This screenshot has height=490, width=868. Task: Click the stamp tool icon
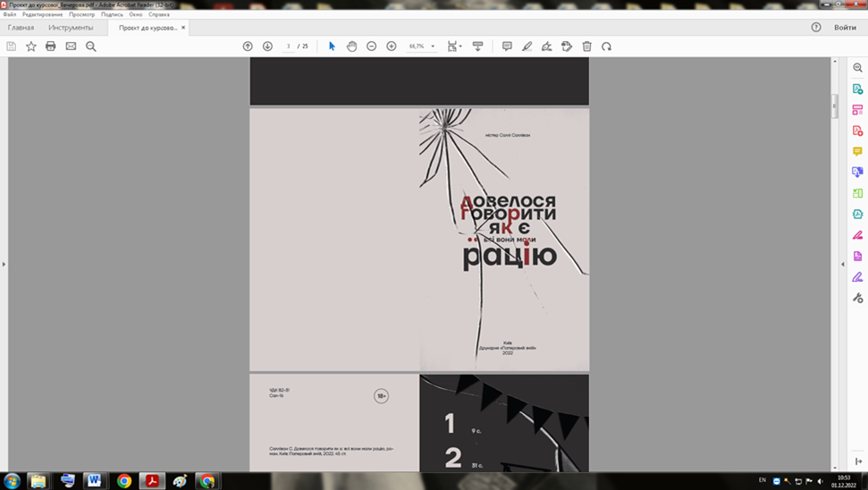[x=567, y=46]
